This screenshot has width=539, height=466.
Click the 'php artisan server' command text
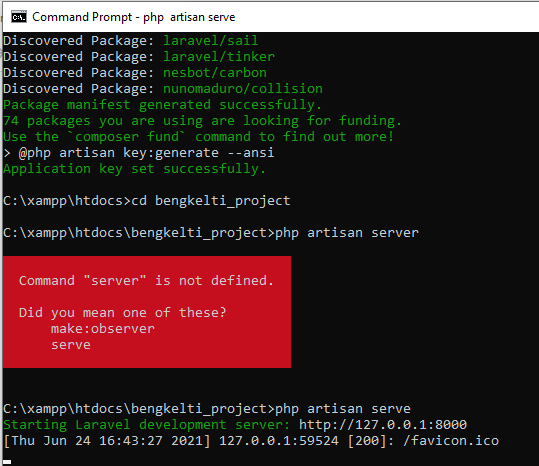click(347, 233)
